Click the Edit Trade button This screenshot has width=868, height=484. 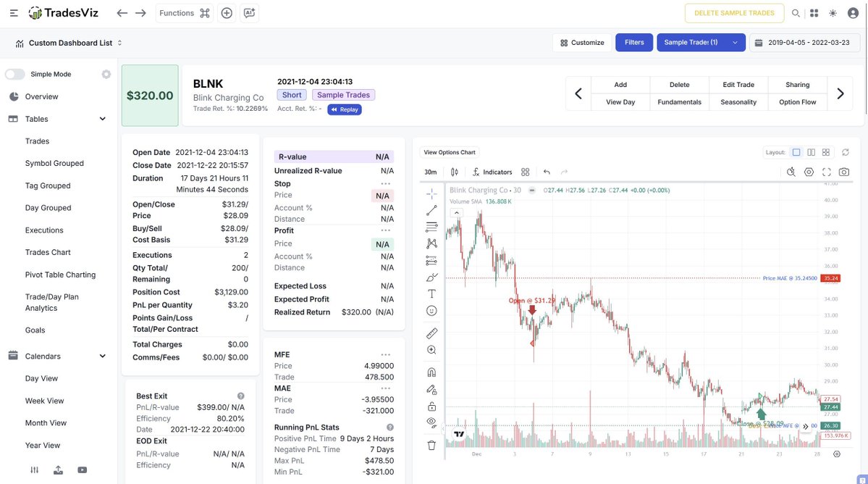coord(738,85)
